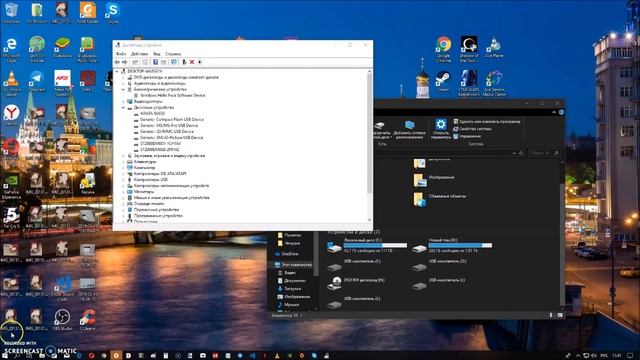640x360 pixels.
Task: Collapse the root DESKTOP computer node
Action: (118, 71)
